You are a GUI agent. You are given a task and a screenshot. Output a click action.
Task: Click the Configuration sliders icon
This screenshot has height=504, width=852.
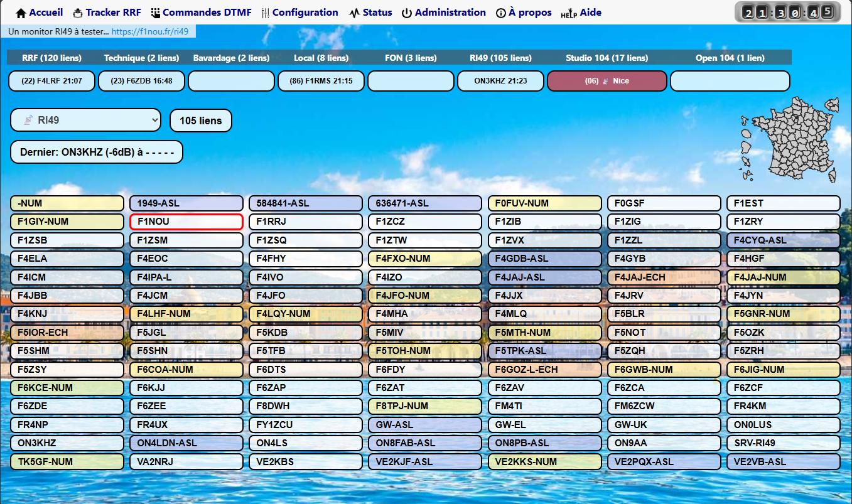coord(265,13)
